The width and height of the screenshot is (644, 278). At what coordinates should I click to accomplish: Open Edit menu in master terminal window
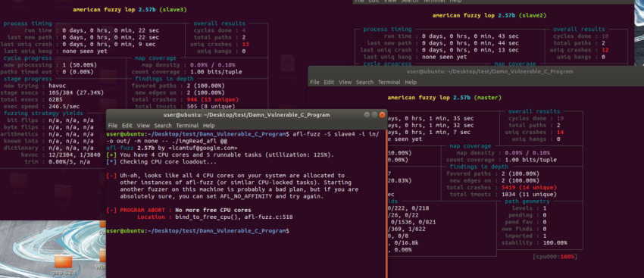click(x=329, y=82)
